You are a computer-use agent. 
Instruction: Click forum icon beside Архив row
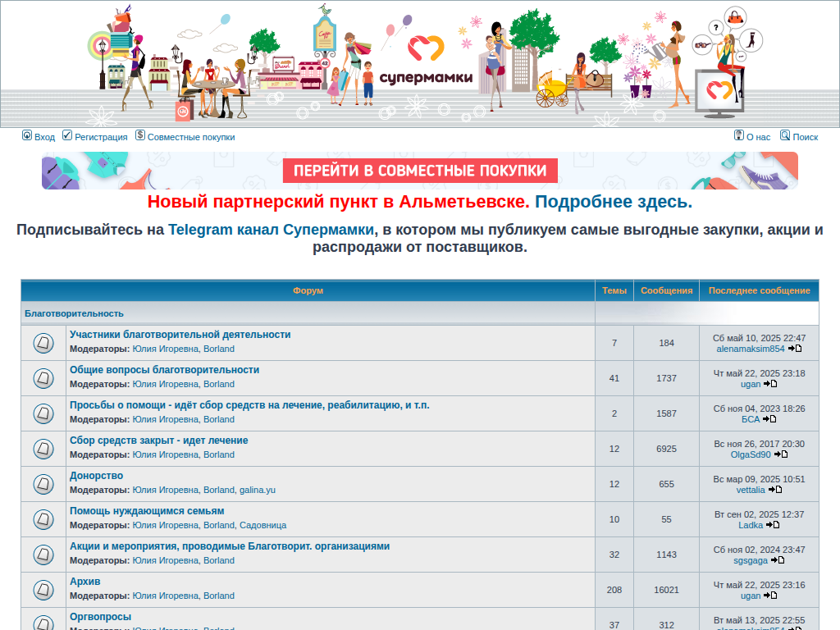[43, 590]
